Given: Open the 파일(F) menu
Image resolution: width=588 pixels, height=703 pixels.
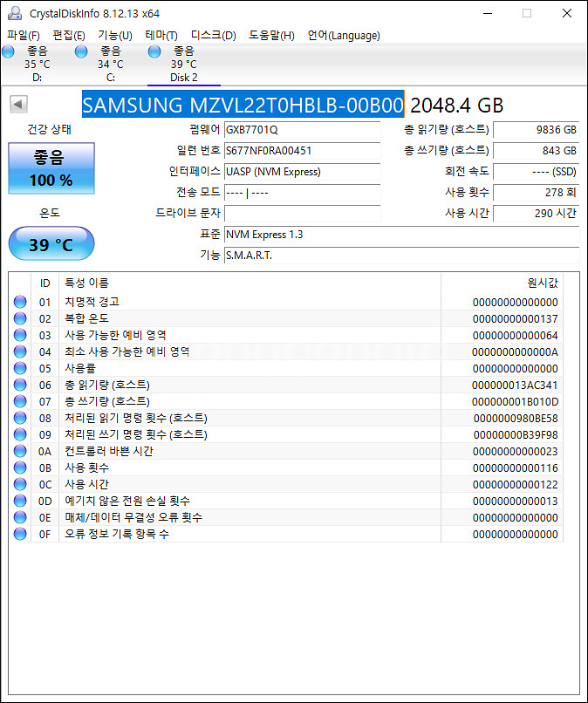Looking at the screenshot, I should (24, 35).
